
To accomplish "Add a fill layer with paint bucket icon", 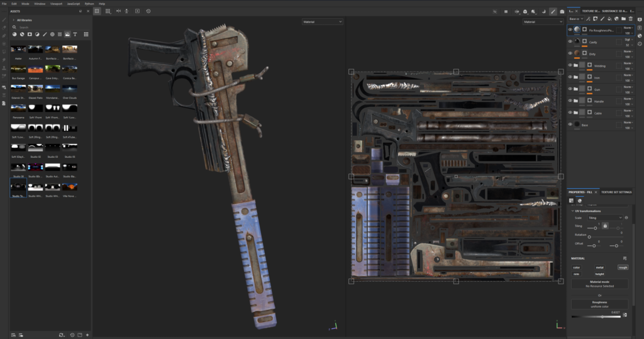I will (609, 19).
